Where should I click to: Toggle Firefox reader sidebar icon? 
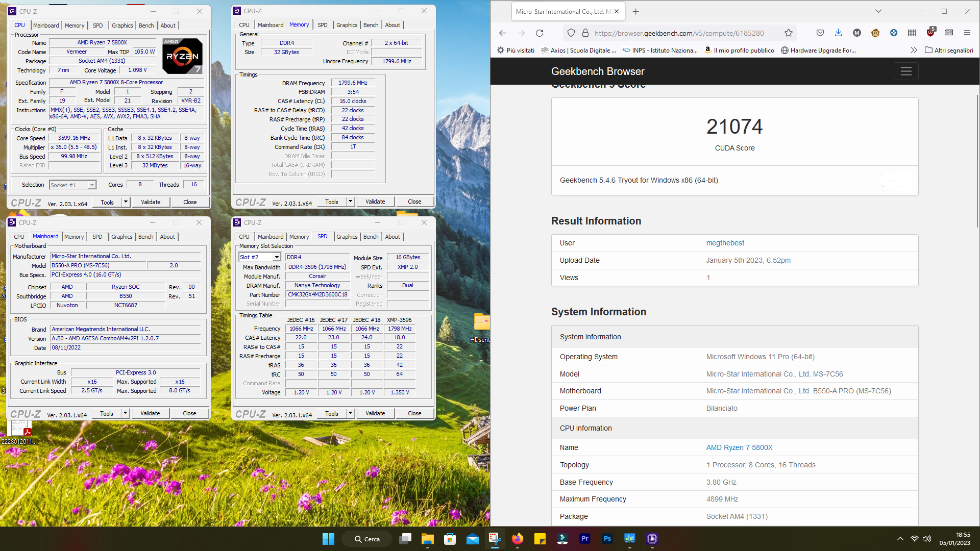(x=949, y=33)
